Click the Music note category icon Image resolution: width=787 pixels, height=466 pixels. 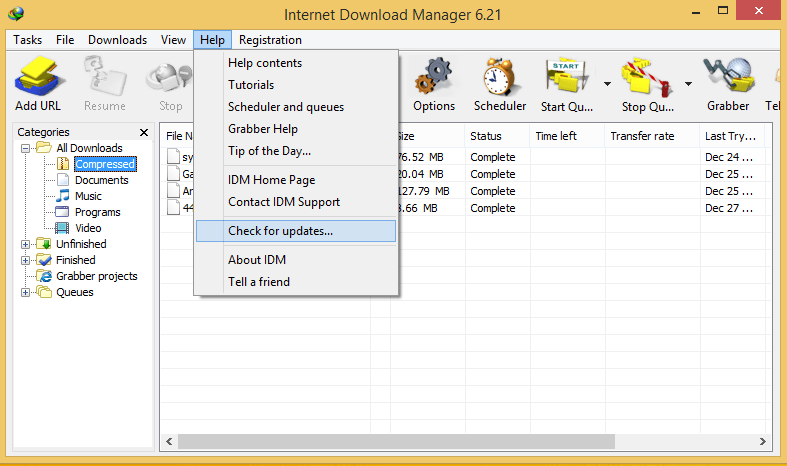click(63, 196)
